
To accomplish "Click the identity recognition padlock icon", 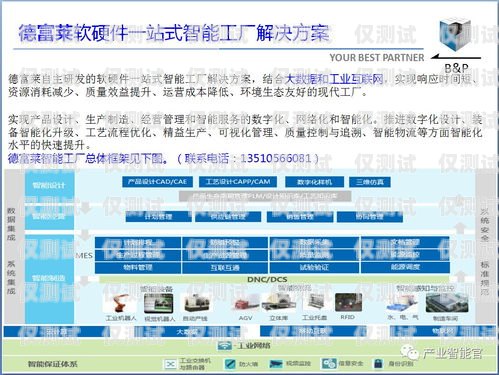I will 378,364.
